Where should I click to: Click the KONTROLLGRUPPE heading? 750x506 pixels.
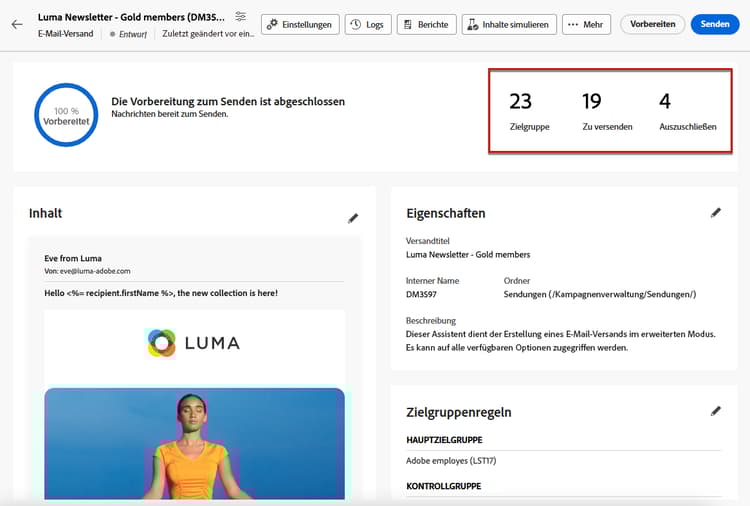point(443,486)
